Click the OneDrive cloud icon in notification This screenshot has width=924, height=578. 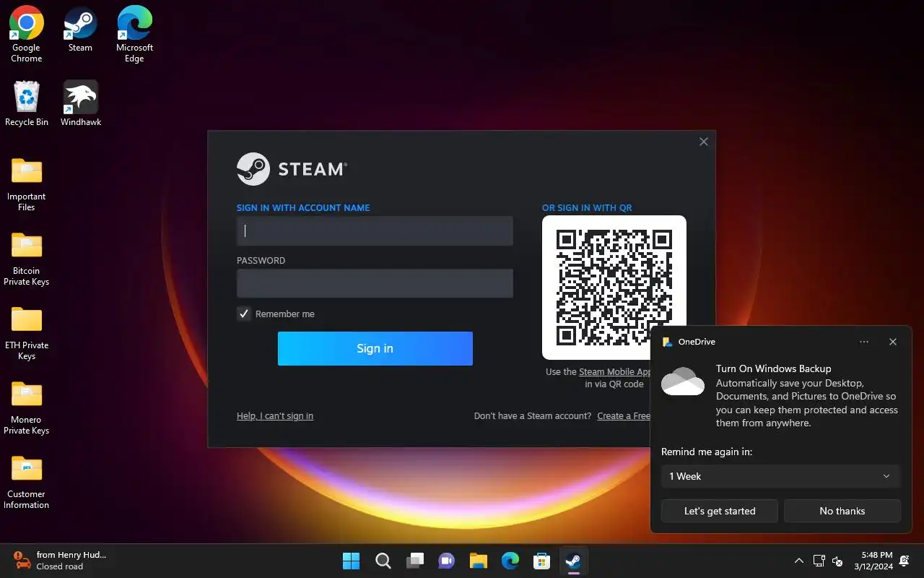(x=683, y=381)
